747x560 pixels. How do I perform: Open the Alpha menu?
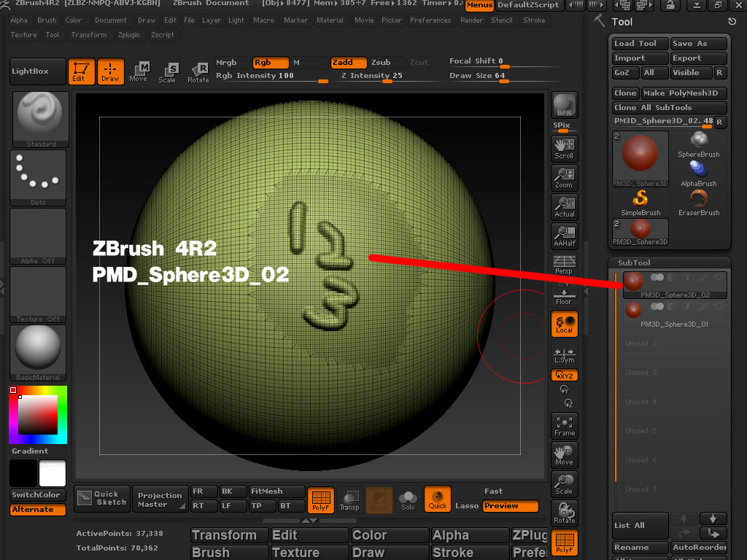tap(19, 20)
